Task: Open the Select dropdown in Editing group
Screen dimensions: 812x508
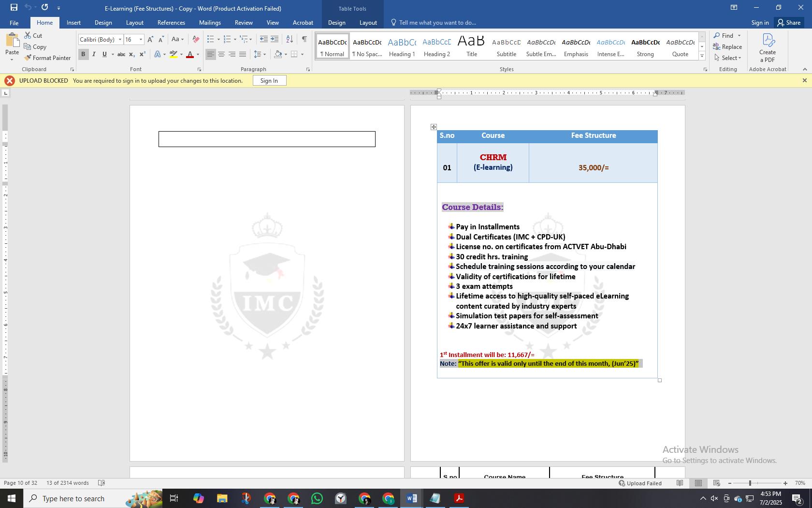Action: 728,58
